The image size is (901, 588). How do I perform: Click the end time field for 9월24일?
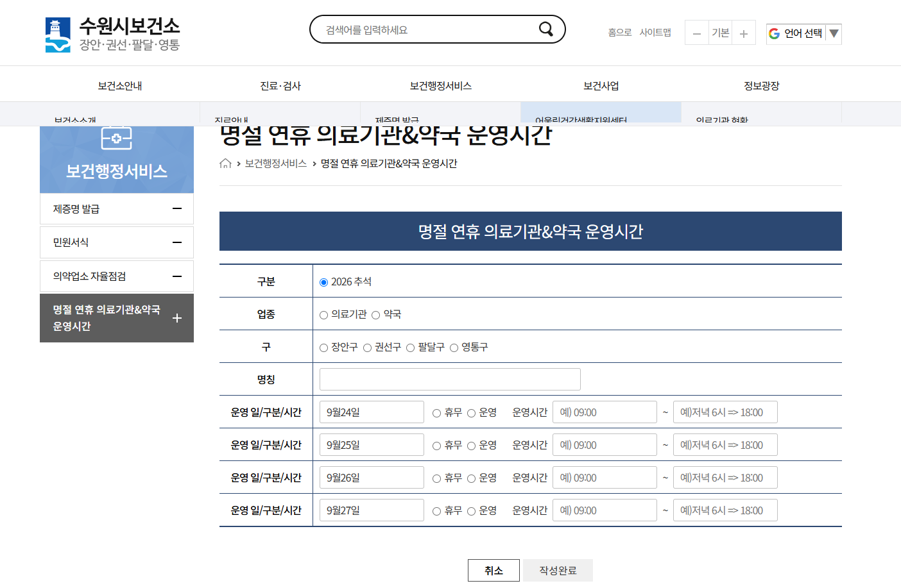(725, 412)
